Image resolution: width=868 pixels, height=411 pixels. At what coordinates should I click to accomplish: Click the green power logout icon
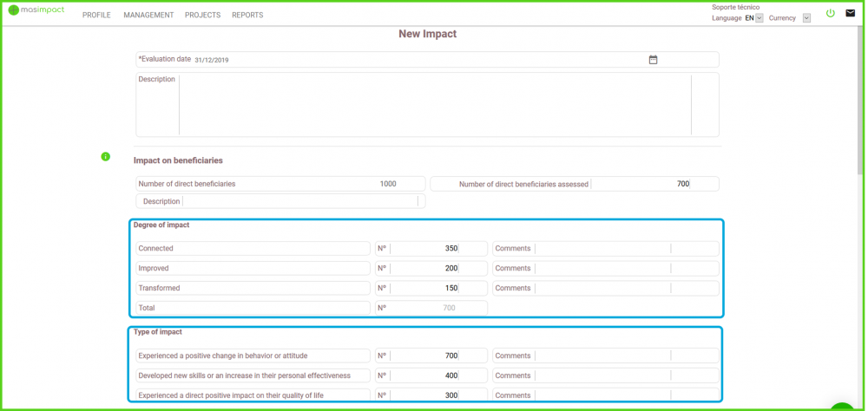(x=830, y=14)
